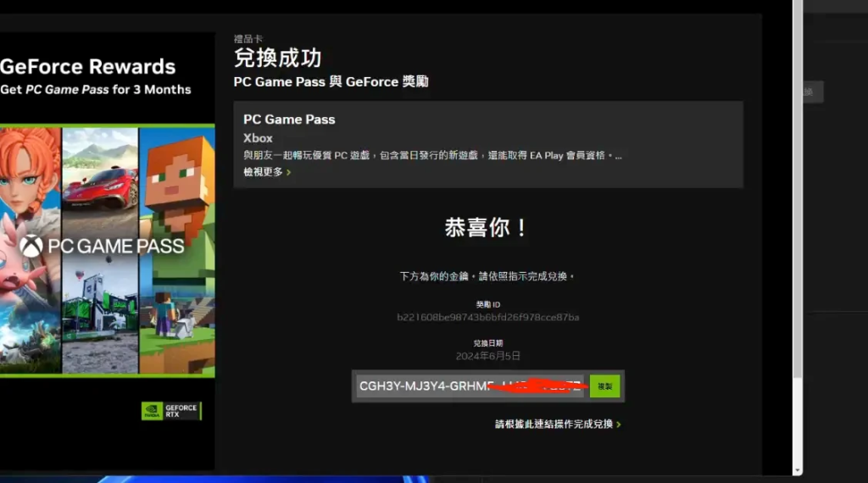Click the redemption date 2024年6月5日
868x483 pixels.
tap(487, 356)
